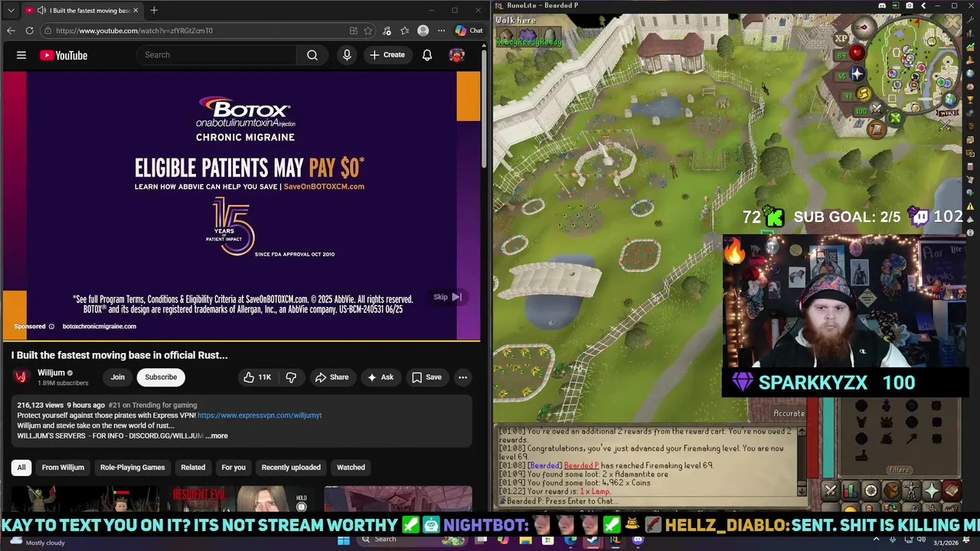980x551 pixels.
Task: Click the minimap compass
Action: coord(864,28)
